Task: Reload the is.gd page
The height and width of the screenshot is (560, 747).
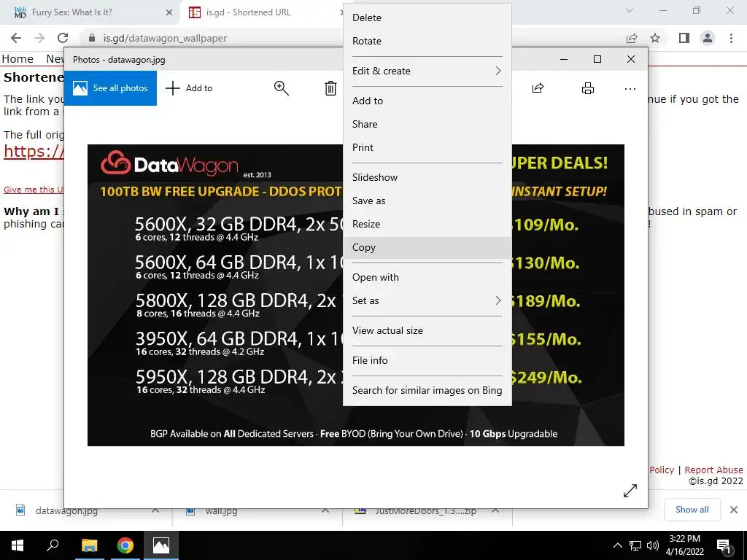Action: [63, 38]
